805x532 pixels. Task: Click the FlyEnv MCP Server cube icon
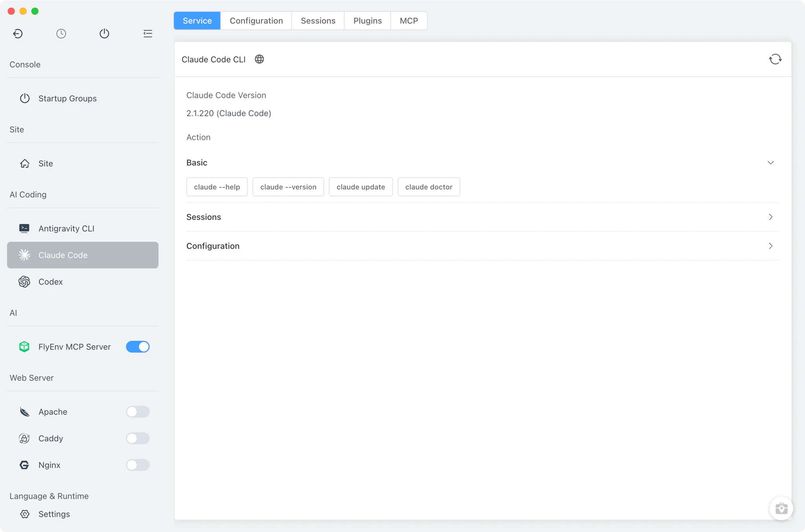[x=24, y=347]
